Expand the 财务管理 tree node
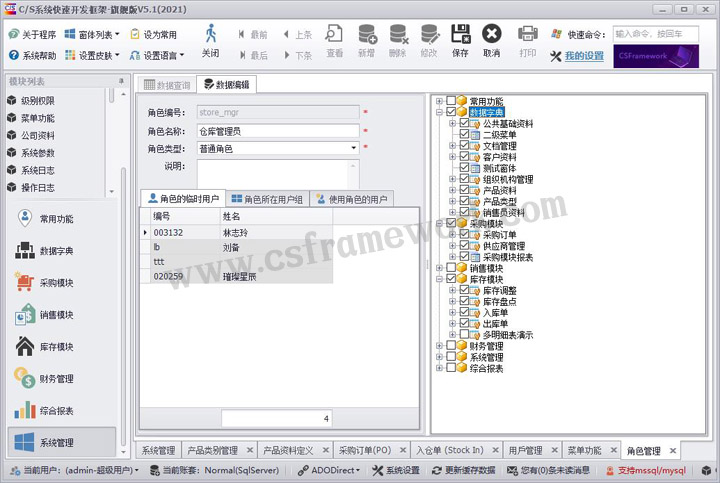This screenshot has width=720, height=483. coord(440,346)
